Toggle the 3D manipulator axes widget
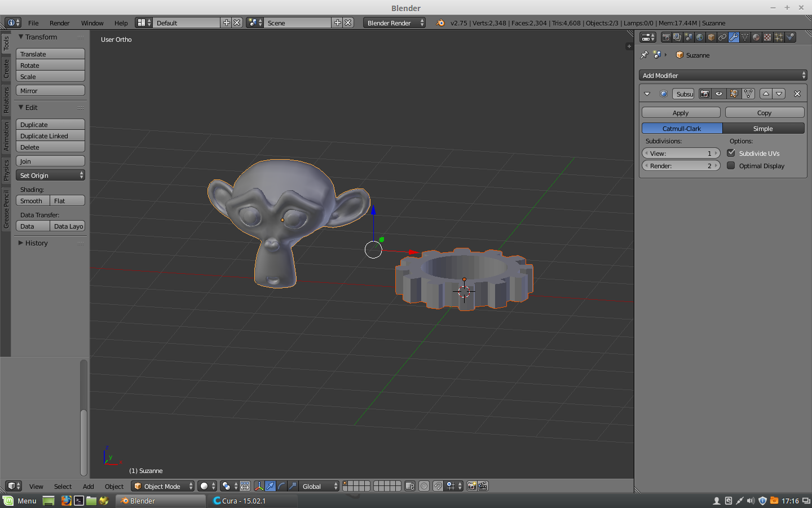 (x=259, y=486)
